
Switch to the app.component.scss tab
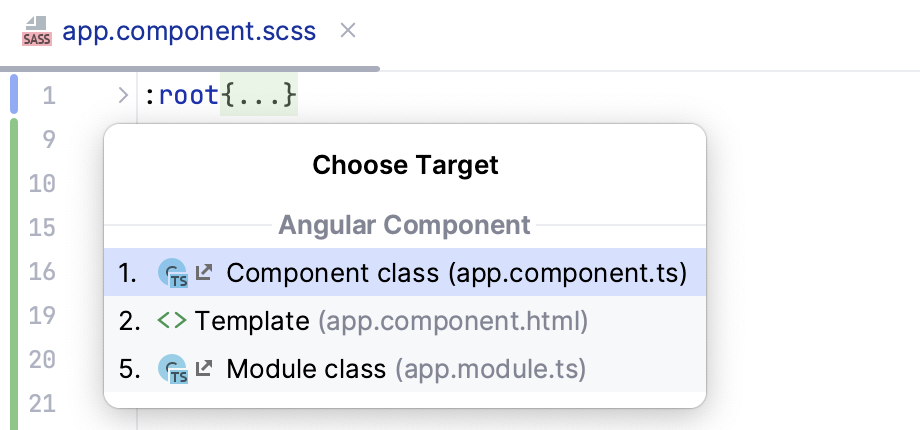point(189,31)
